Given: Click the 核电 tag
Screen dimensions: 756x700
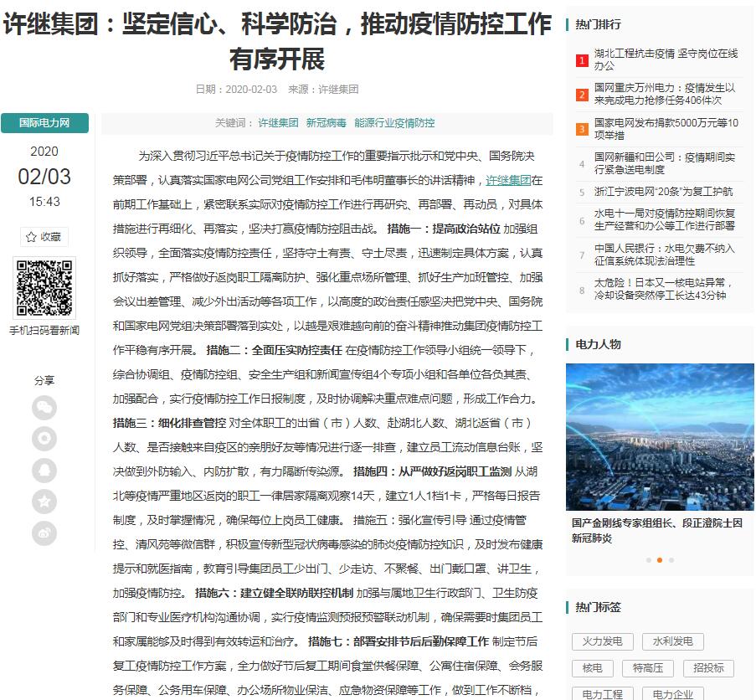Looking at the screenshot, I should (593, 668).
